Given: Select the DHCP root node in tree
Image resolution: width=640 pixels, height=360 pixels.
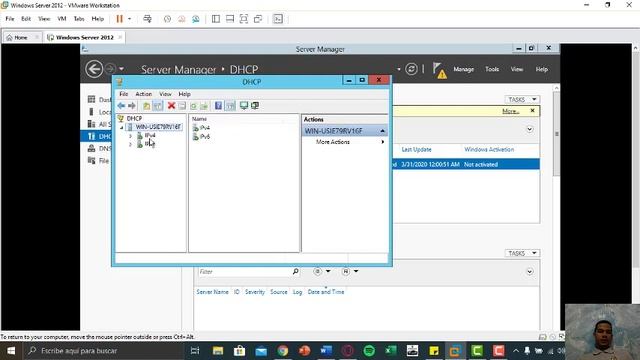Looking at the screenshot, I should click(134, 118).
